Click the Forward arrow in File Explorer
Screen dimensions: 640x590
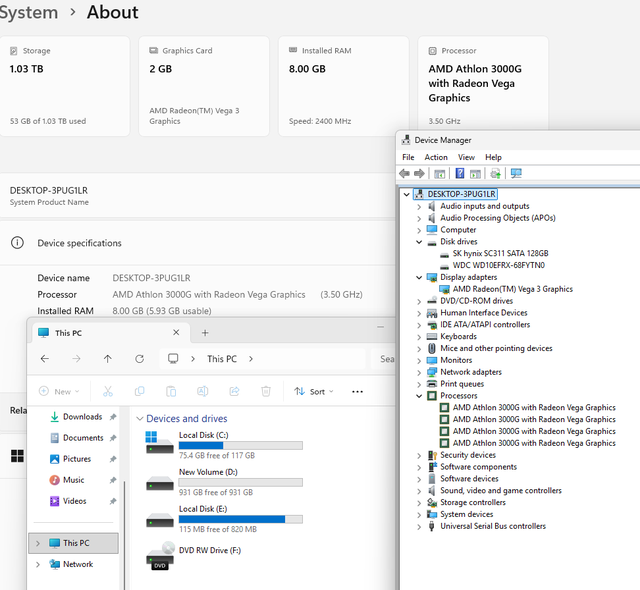tap(76, 359)
